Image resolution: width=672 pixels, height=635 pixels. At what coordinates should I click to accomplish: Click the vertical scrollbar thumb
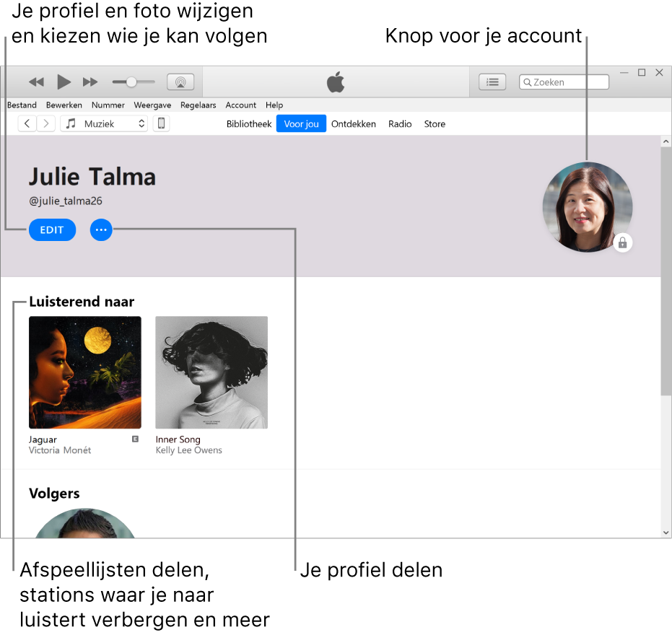coord(666,271)
